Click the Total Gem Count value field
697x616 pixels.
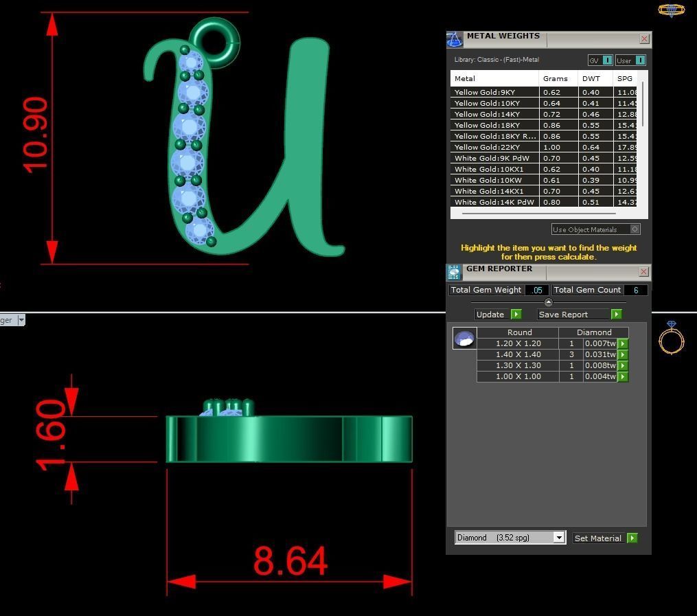pyautogui.click(x=636, y=290)
